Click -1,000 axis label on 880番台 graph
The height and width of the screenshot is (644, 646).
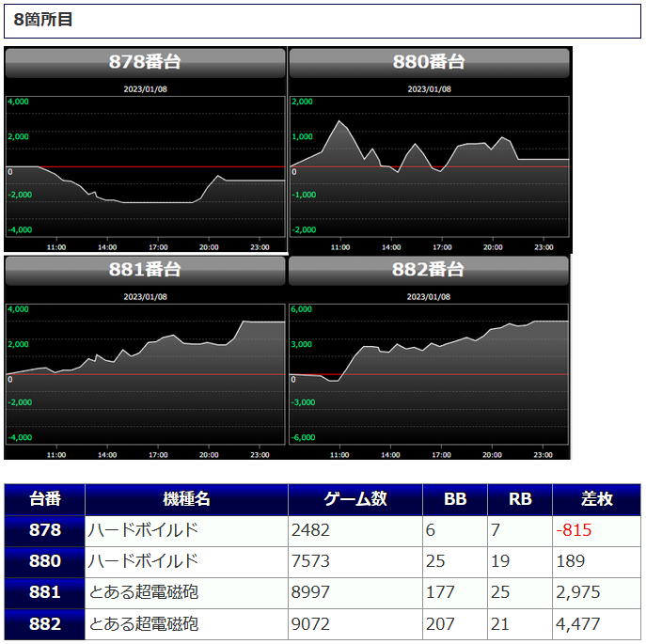click(x=304, y=195)
